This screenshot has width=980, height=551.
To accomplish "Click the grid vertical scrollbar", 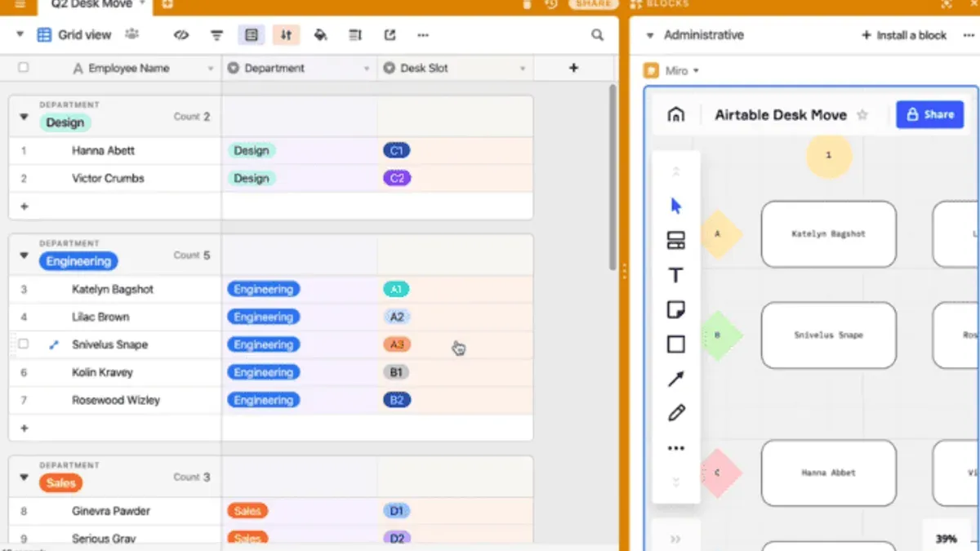I will [612, 178].
